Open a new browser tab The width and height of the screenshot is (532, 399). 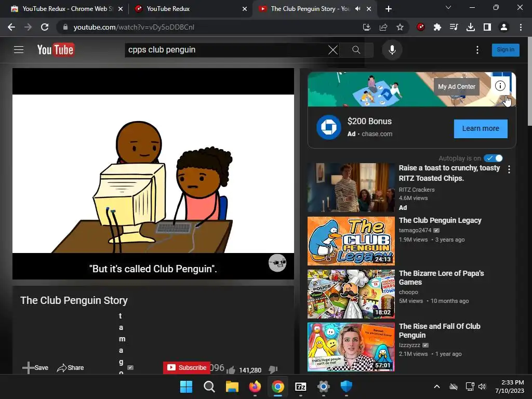click(x=389, y=9)
